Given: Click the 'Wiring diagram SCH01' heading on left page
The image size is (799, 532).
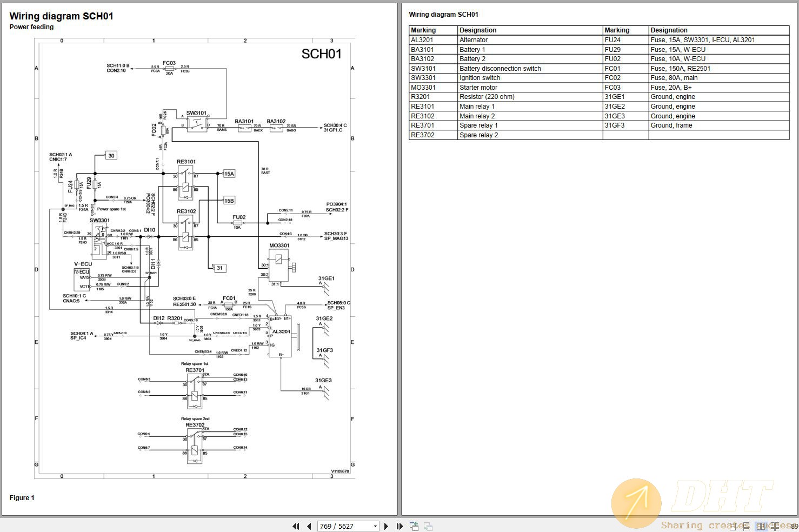Looking at the screenshot, I should coord(62,16).
